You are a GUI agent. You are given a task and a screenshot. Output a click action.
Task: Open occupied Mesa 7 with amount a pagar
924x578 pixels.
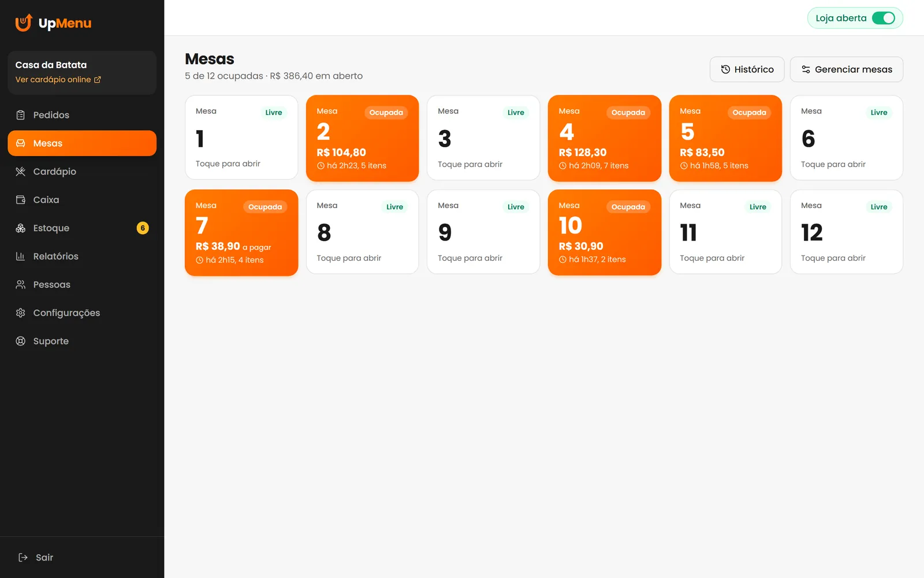point(241,233)
